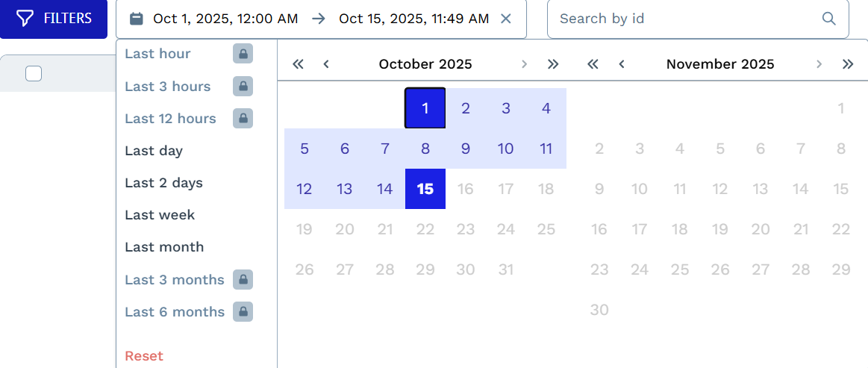Open the FILTERS panel
The image size is (868, 368).
click(x=54, y=19)
